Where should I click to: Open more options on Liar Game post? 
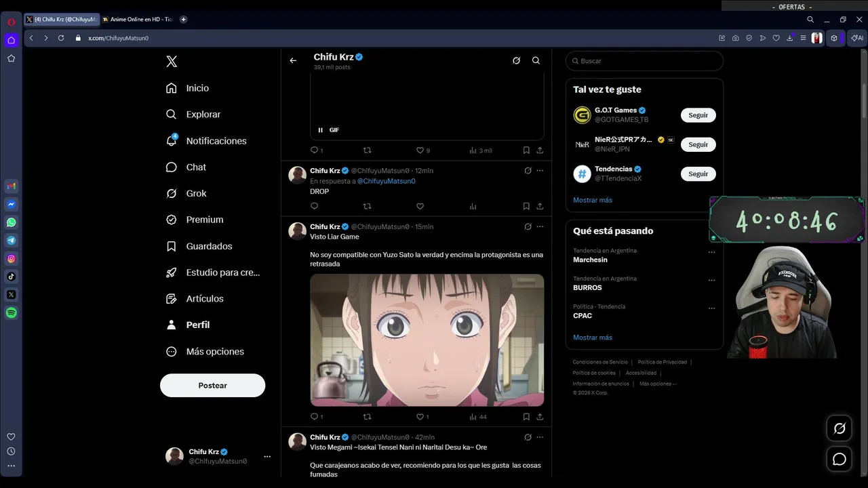pyautogui.click(x=540, y=226)
